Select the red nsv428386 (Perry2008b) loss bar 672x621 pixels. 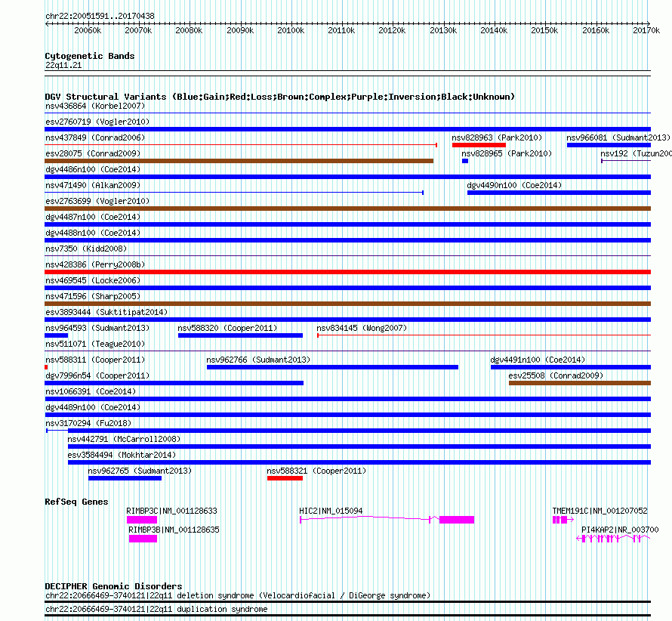tap(347, 272)
